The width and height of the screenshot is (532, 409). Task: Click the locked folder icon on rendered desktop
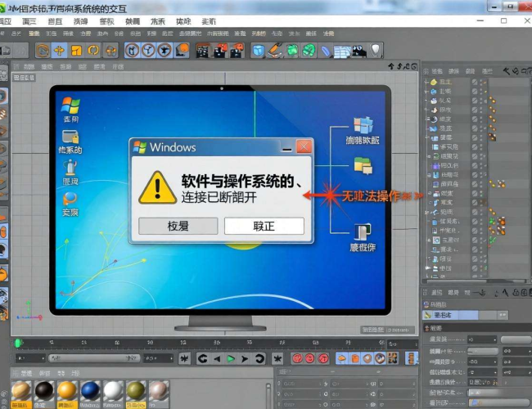(x=70, y=137)
